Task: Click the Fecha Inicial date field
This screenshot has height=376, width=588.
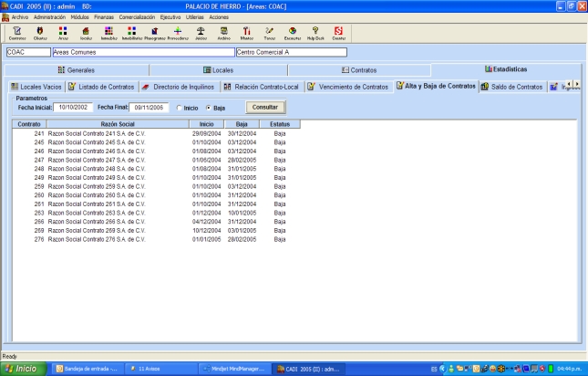Action: [x=72, y=107]
